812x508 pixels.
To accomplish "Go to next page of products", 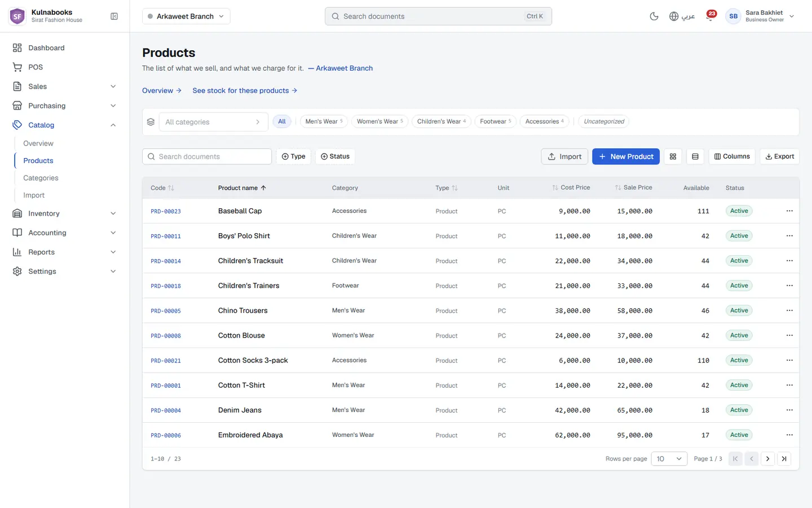I will 767,459.
